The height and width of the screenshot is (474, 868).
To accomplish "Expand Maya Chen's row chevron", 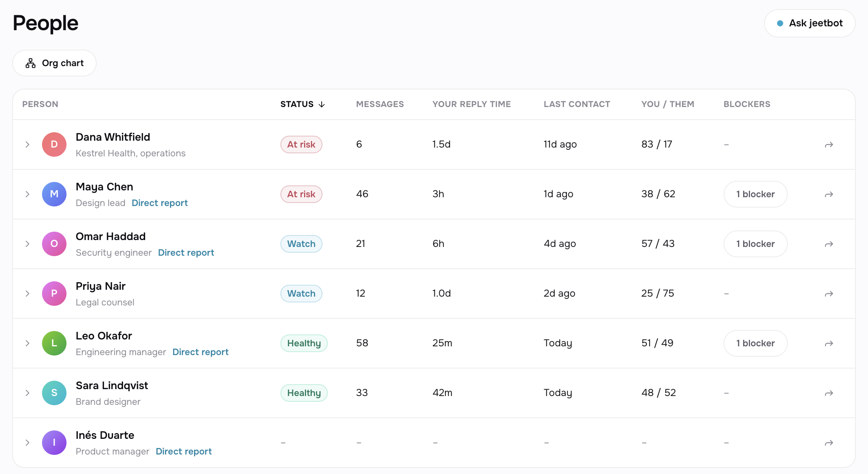I will (x=28, y=194).
